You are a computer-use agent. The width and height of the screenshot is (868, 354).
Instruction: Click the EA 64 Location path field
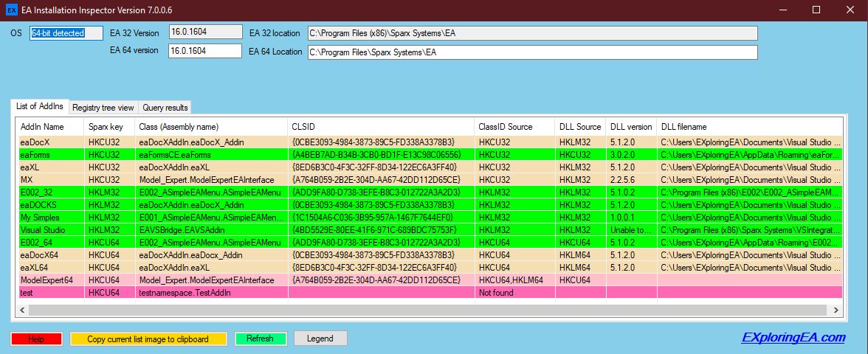click(531, 52)
